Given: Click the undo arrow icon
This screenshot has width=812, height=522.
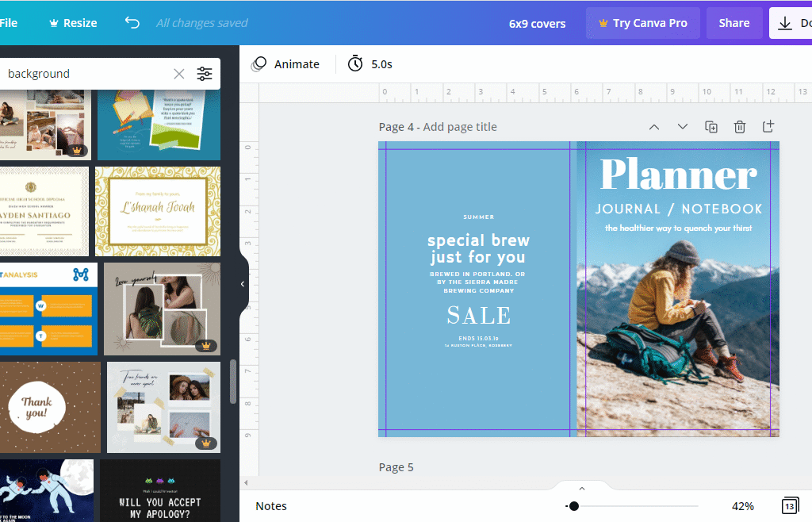Looking at the screenshot, I should tap(132, 23).
